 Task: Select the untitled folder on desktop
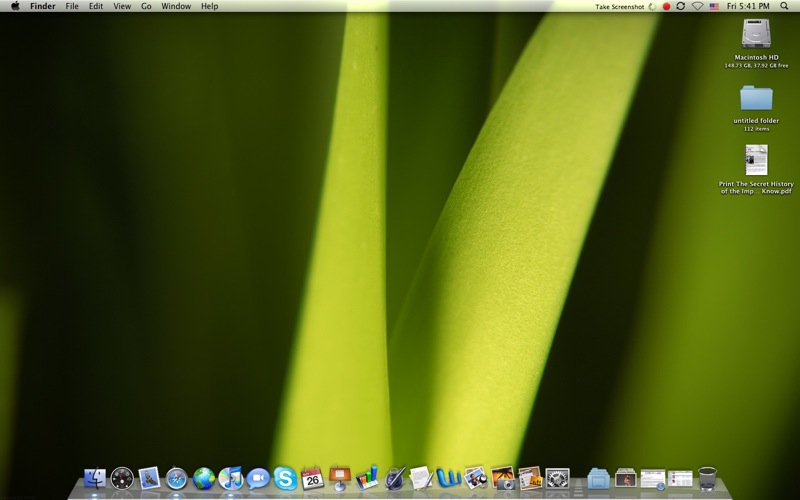[x=756, y=98]
